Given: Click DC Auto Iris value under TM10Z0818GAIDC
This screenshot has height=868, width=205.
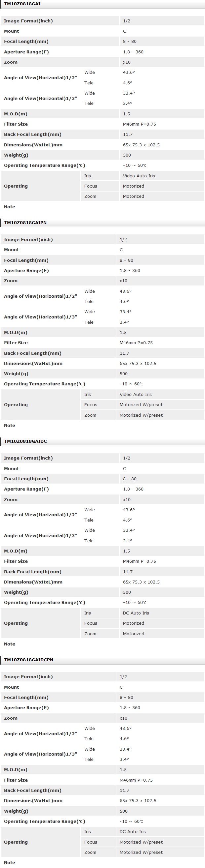Looking at the screenshot, I should pos(136,613).
